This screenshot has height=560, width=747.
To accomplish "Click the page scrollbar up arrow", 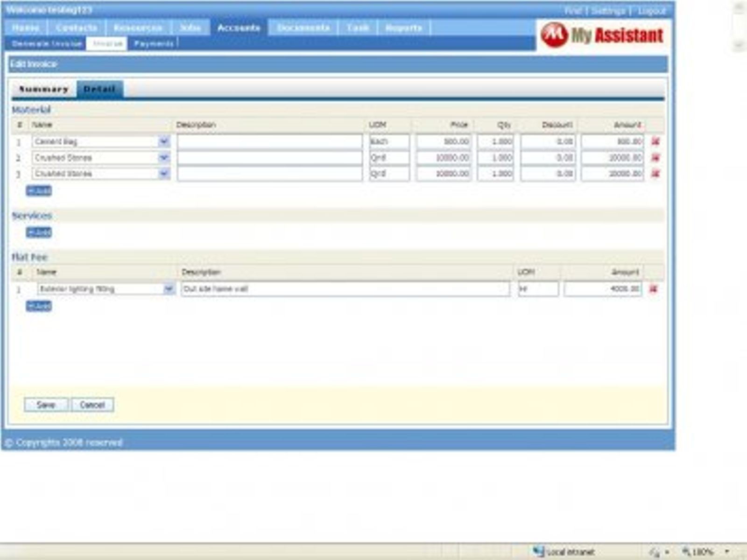I will [x=739, y=7].
